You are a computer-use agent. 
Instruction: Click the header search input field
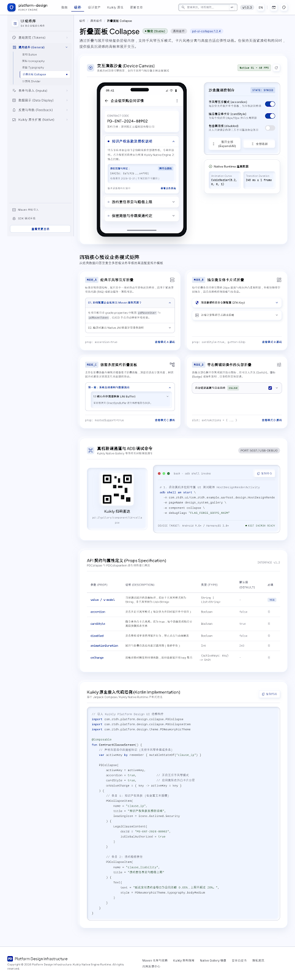pyautogui.click(x=207, y=7)
